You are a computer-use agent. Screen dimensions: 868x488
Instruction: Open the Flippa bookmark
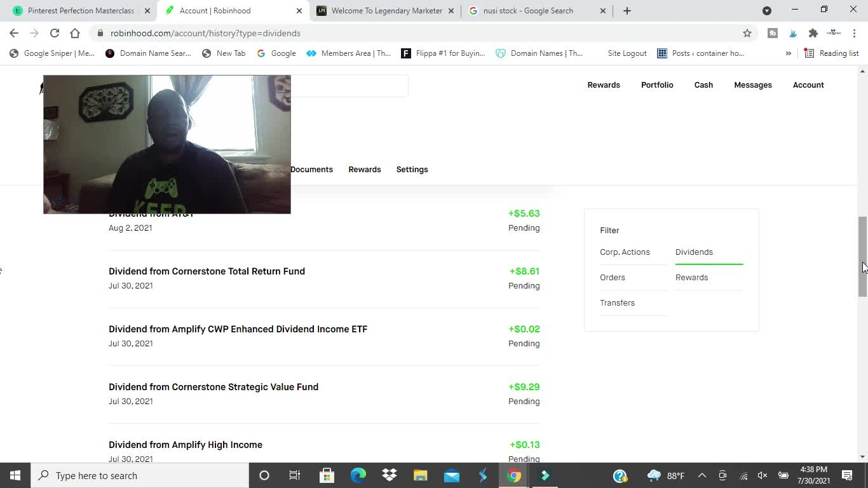[443, 53]
